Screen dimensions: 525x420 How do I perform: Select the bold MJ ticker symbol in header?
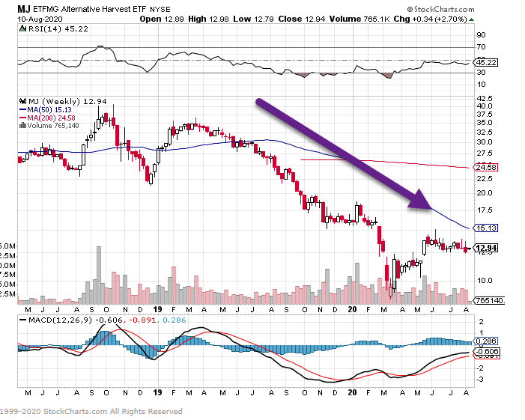tap(24, 9)
